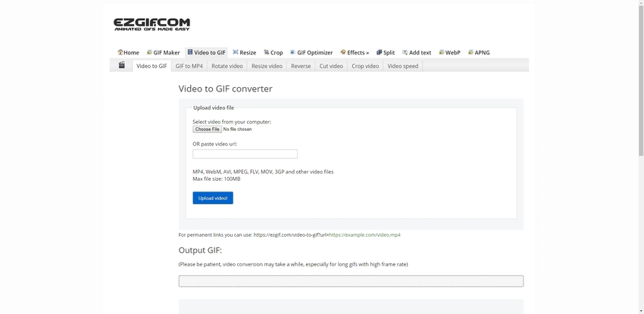This screenshot has height=314, width=644.
Task: Switch to GIF to MP4 tab
Action: [x=189, y=66]
